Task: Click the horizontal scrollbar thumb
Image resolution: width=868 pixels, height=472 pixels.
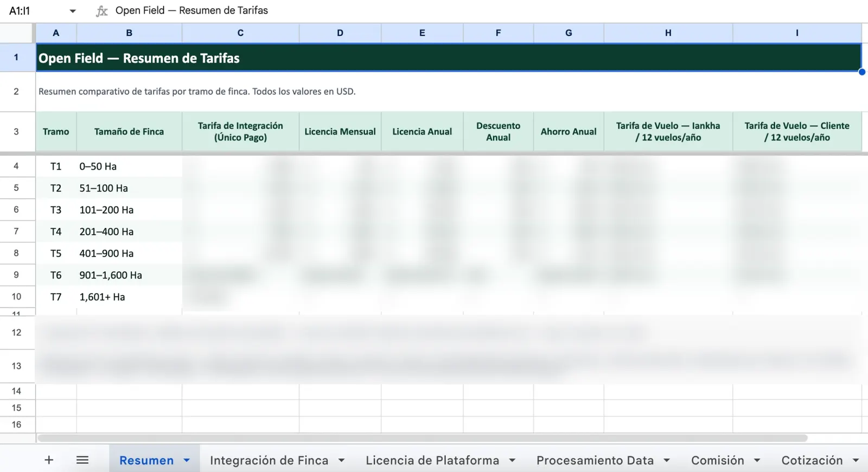Action: (422, 438)
